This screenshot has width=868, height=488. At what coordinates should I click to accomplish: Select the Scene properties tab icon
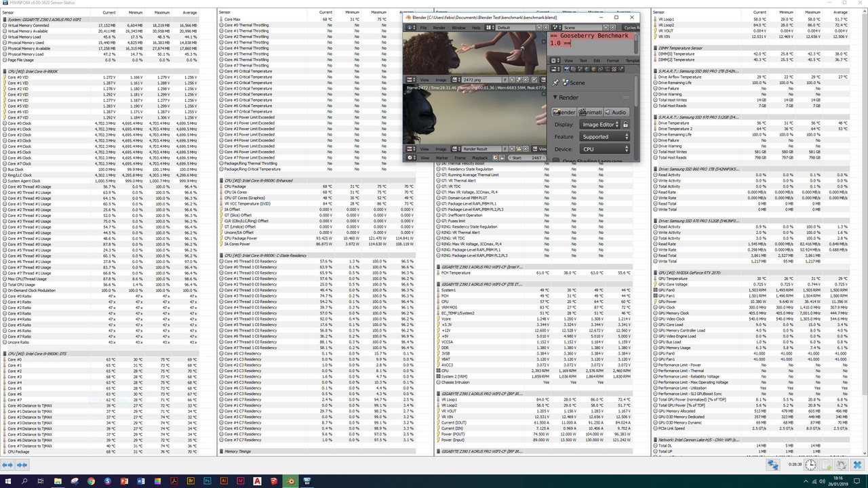click(x=579, y=69)
